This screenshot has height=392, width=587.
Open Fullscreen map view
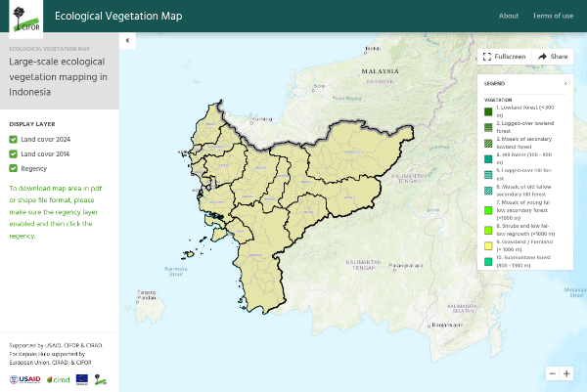[x=504, y=57]
